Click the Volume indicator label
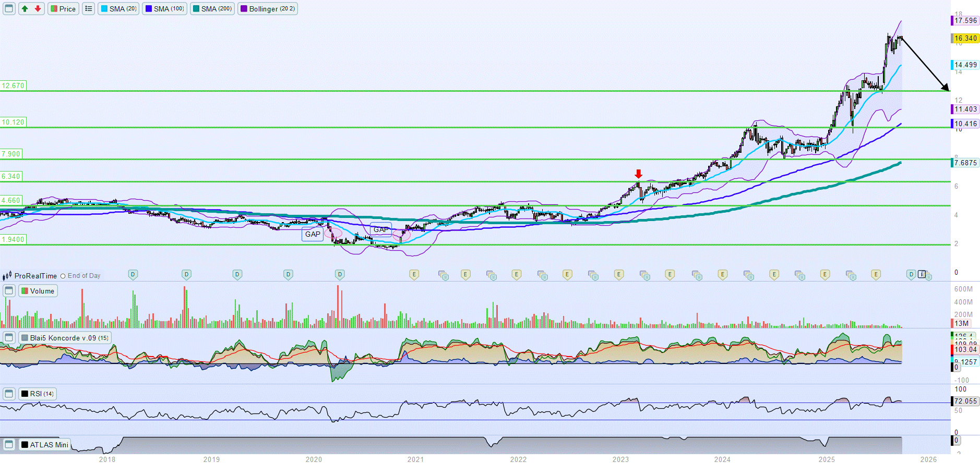Viewport: 980px width, 463px height. 38,291
